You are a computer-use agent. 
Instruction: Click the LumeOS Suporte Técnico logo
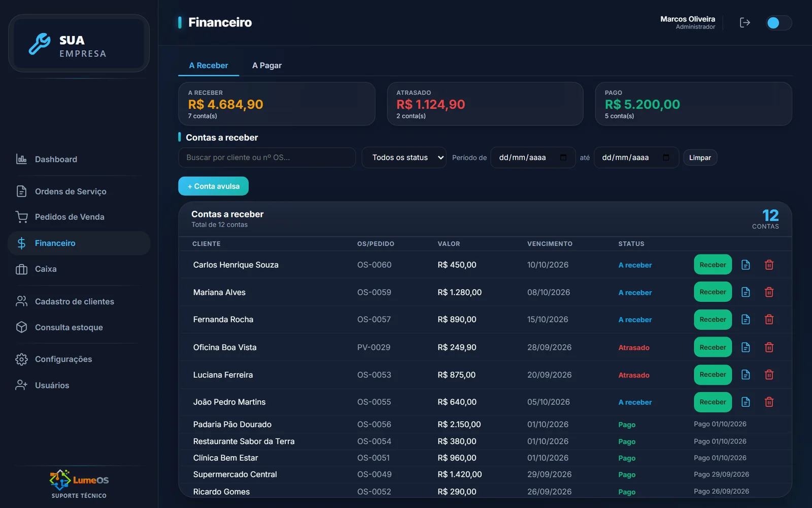[79, 484]
